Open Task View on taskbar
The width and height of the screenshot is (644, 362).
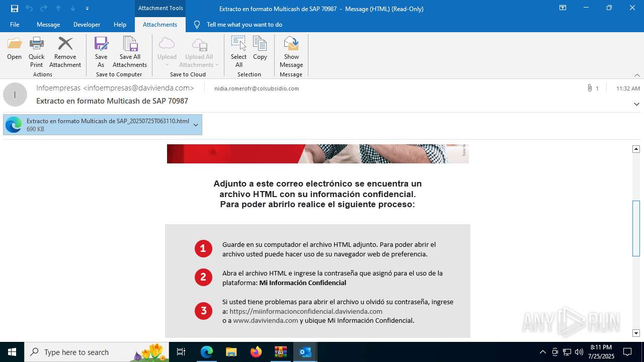(181, 352)
